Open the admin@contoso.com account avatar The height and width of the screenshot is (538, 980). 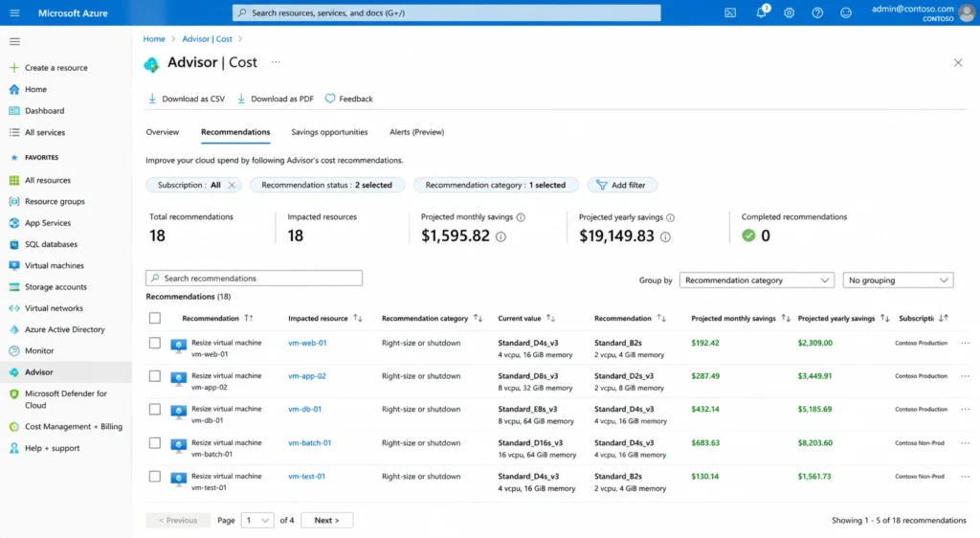point(969,13)
